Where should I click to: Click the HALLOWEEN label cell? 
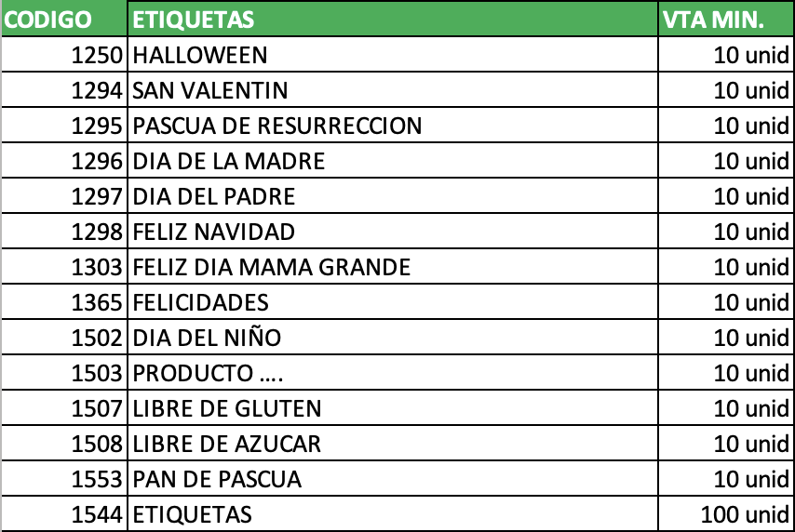393,54
